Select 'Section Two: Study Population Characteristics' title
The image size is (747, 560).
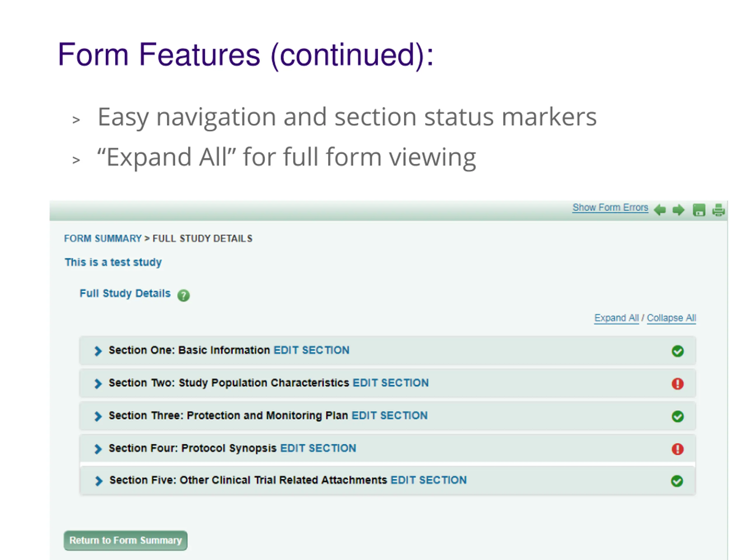pos(229,383)
